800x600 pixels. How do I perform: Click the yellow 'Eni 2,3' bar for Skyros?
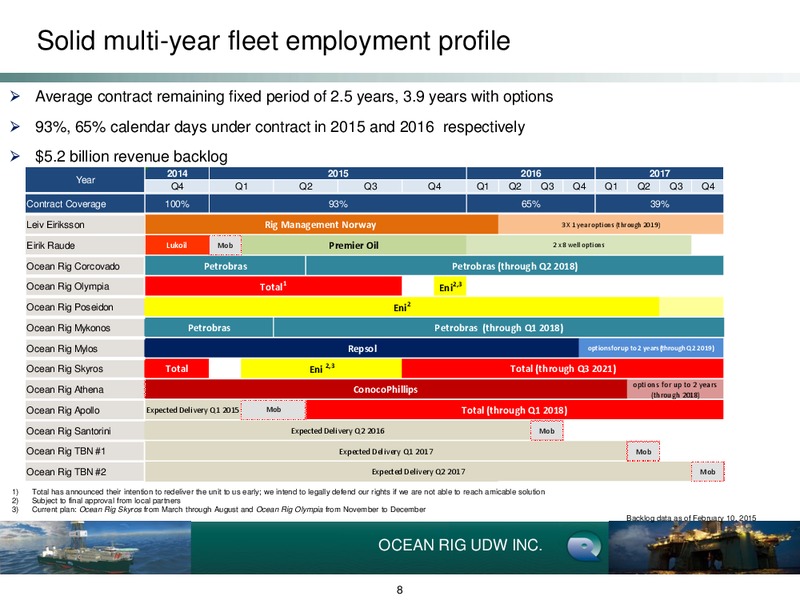321,368
